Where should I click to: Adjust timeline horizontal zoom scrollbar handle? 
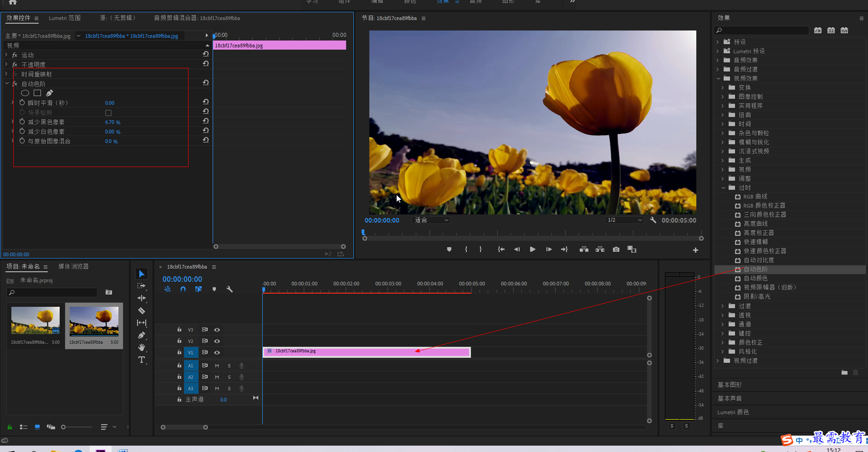tap(205, 427)
